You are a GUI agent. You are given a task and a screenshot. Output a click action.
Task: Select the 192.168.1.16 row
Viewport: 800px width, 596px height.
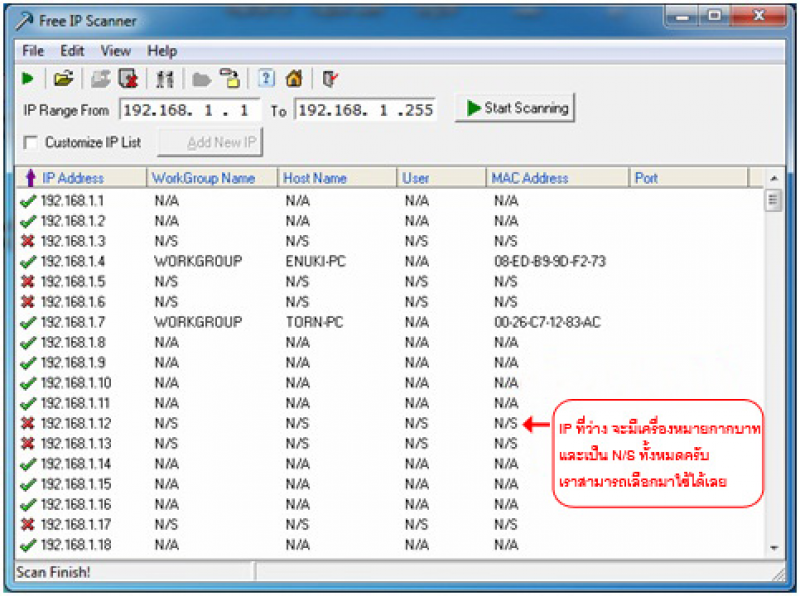[390, 504]
